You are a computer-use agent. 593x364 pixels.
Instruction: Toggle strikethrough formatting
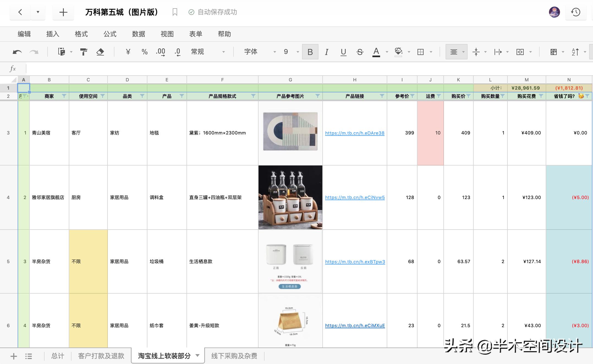(x=360, y=52)
